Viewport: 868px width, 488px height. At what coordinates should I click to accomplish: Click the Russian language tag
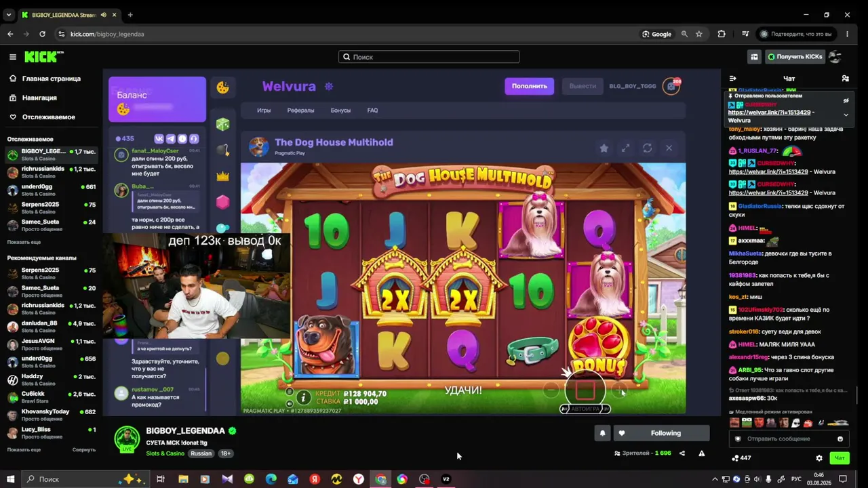coord(201,453)
